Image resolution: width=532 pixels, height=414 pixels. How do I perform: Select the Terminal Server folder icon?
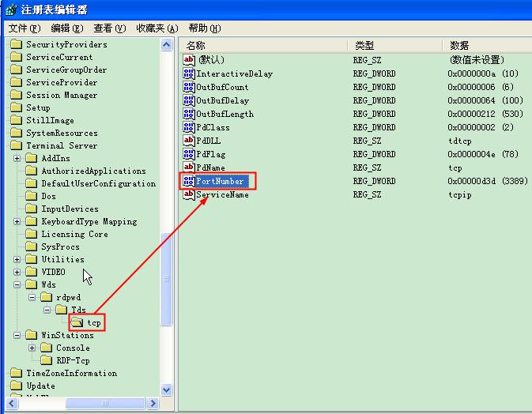coord(17,145)
